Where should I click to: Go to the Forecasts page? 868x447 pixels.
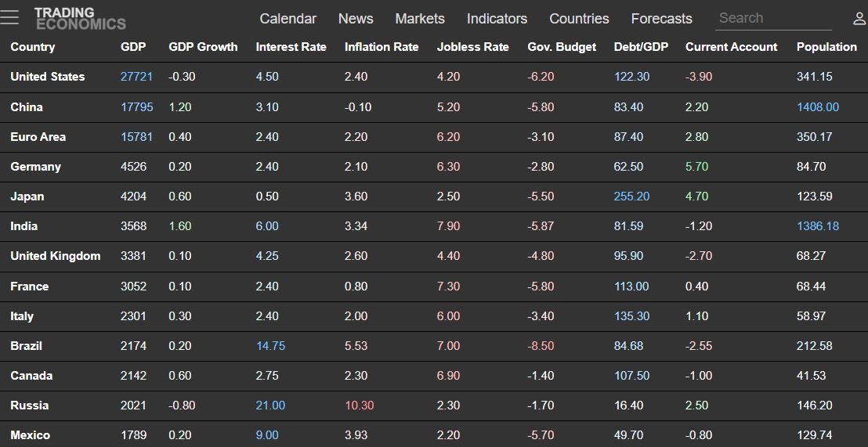pos(661,18)
